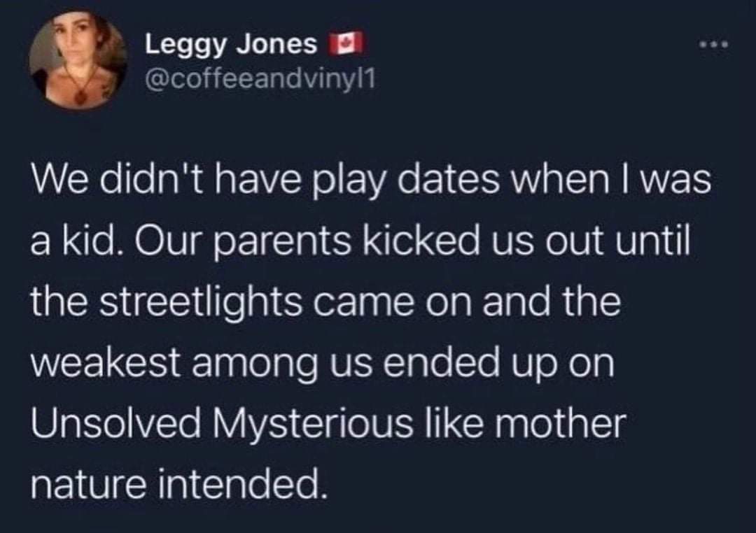Click the word "streetlights" in the tweet
This screenshot has width=756, height=533.
tap(202, 302)
